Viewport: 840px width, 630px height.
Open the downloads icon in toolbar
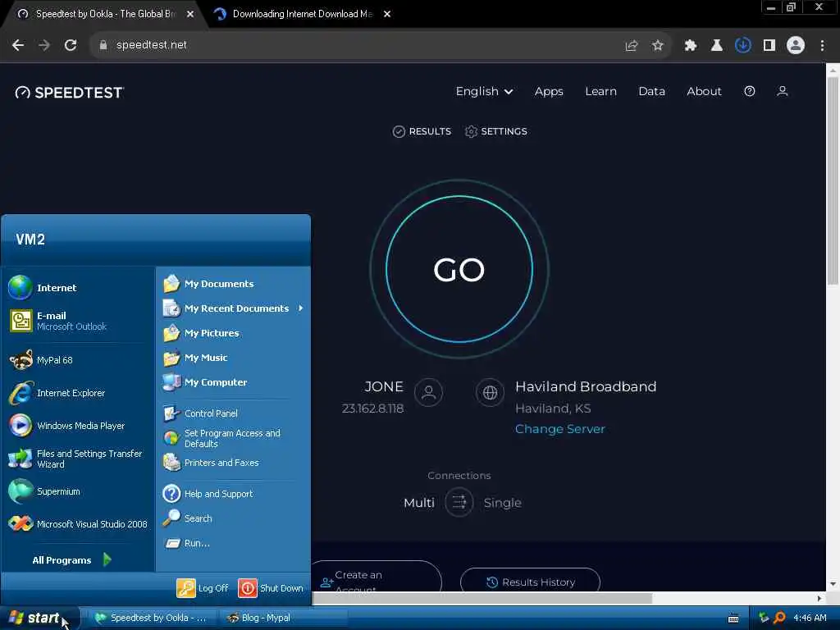point(742,45)
